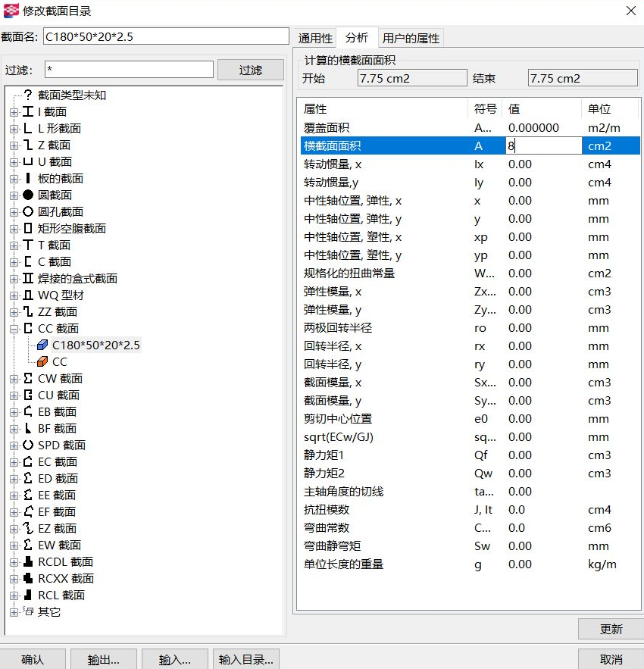The width and height of the screenshot is (644, 669).
Task: Select the 剪切中心位置 property row
Action: (x=470, y=418)
